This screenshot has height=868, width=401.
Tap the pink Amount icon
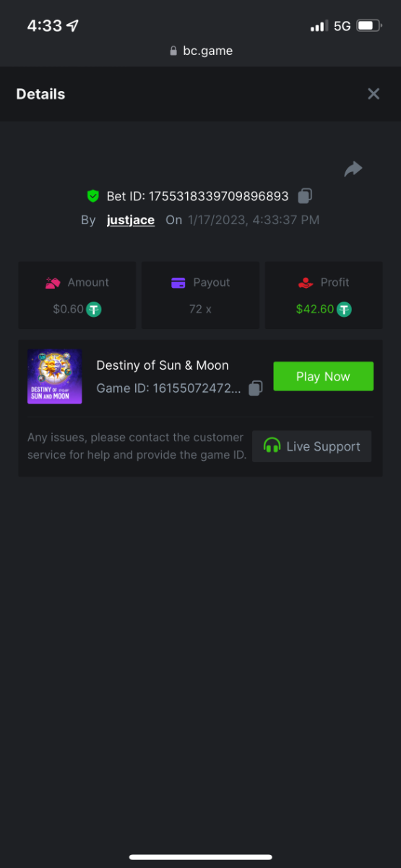click(53, 283)
